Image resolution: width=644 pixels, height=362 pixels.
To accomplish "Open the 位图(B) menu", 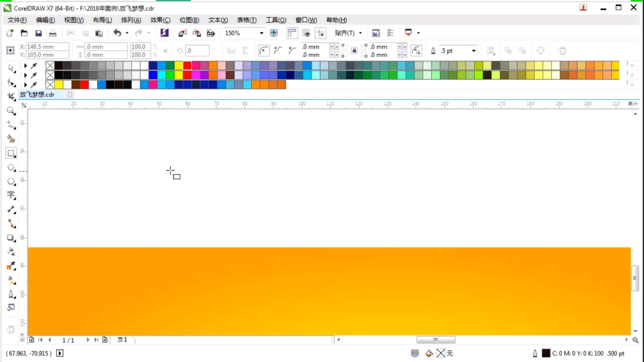I will [x=189, y=20].
